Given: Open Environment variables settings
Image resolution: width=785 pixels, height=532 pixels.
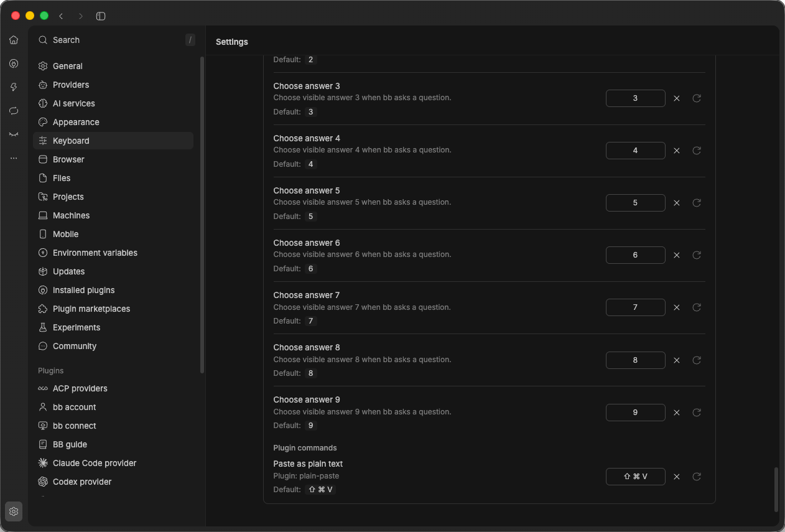Looking at the screenshot, I should 113,253.
